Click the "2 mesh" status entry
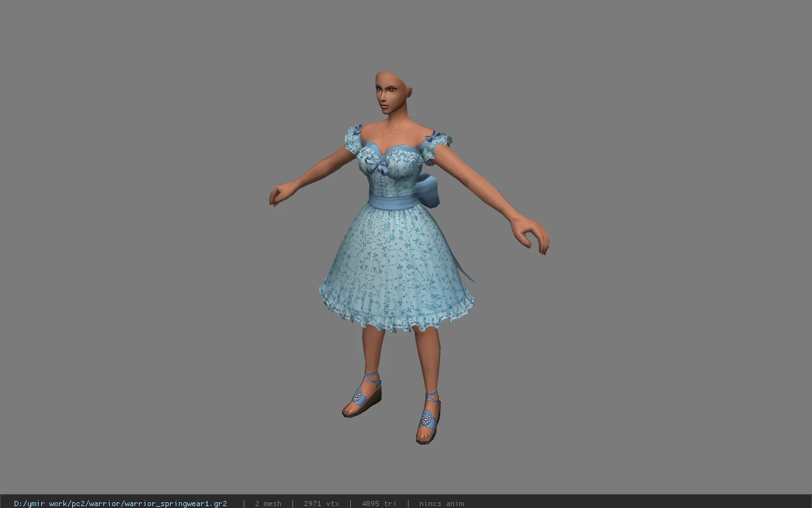 click(268, 504)
